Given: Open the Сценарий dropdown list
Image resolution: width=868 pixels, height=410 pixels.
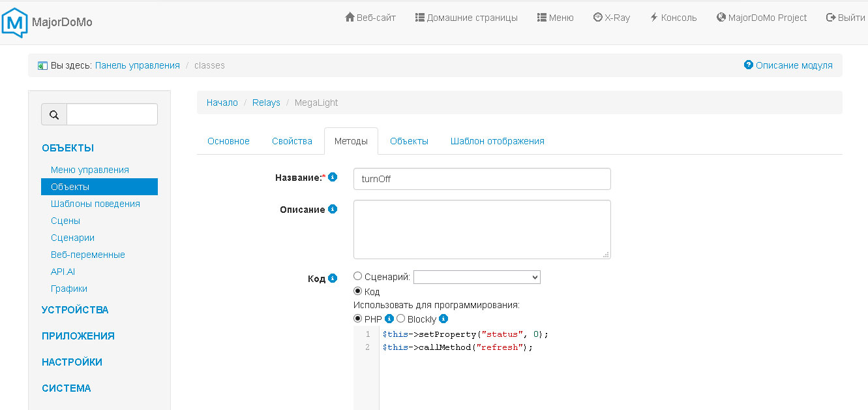Looking at the screenshot, I should [477, 277].
